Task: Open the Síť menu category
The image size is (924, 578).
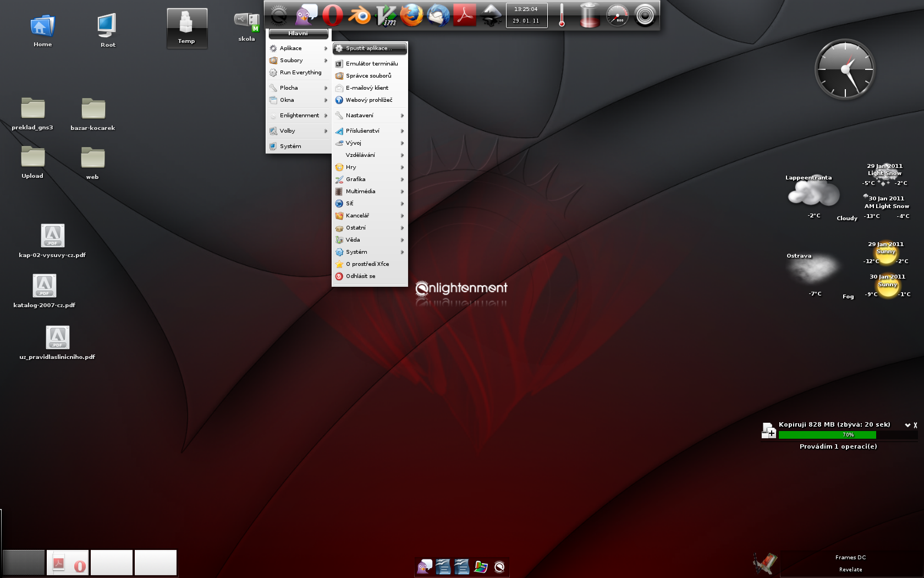Action: (x=370, y=204)
